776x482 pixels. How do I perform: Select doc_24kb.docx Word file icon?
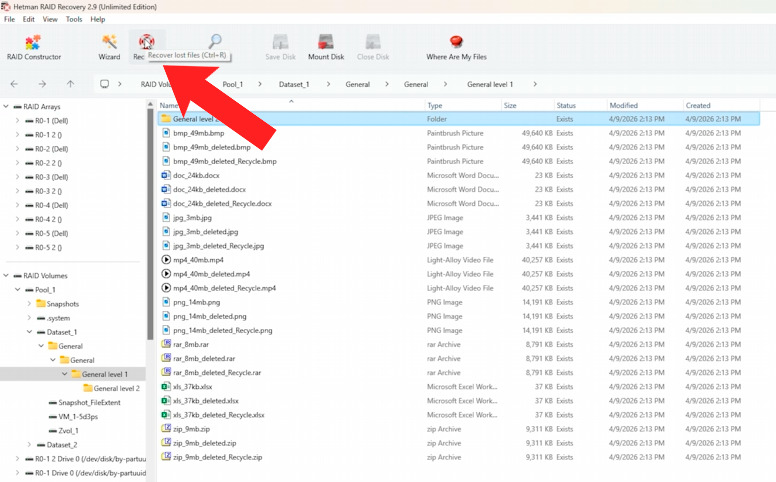(166, 175)
